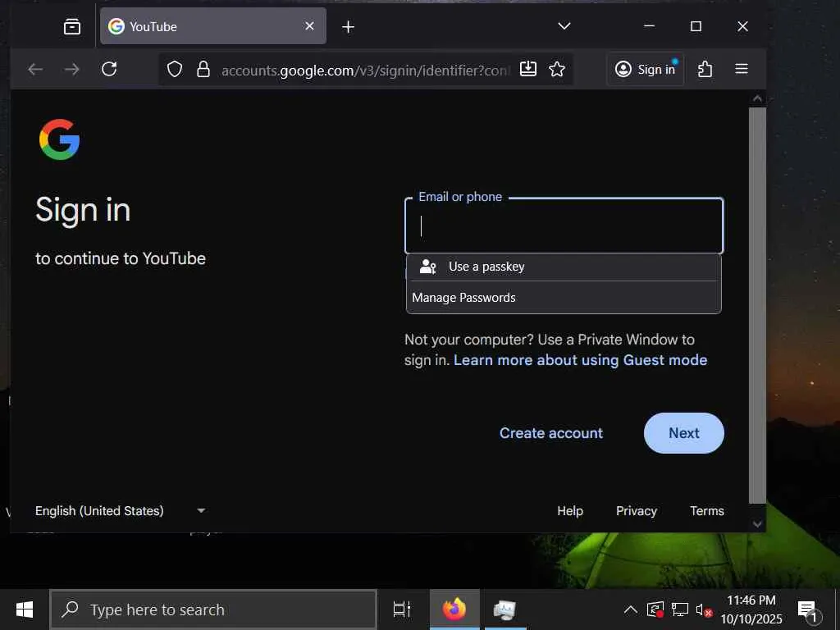Open Learn more about using Guest mode
The image size is (840, 630).
point(580,360)
